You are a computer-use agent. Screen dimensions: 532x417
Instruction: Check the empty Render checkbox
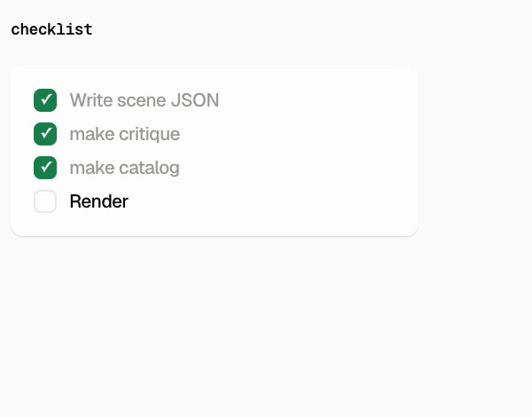tap(45, 201)
